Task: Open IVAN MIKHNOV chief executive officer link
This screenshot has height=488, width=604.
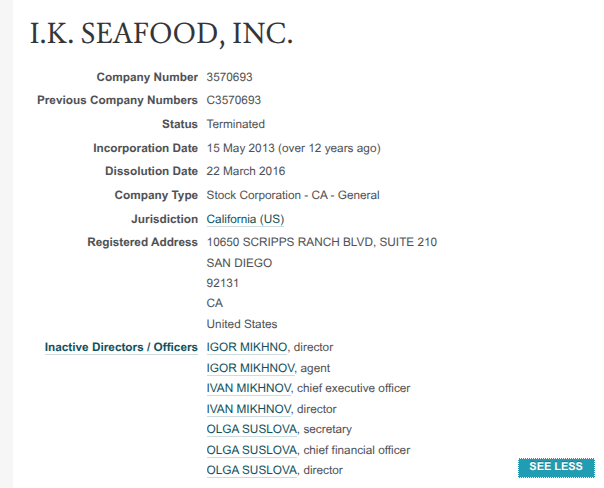Action: pyautogui.click(x=249, y=388)
